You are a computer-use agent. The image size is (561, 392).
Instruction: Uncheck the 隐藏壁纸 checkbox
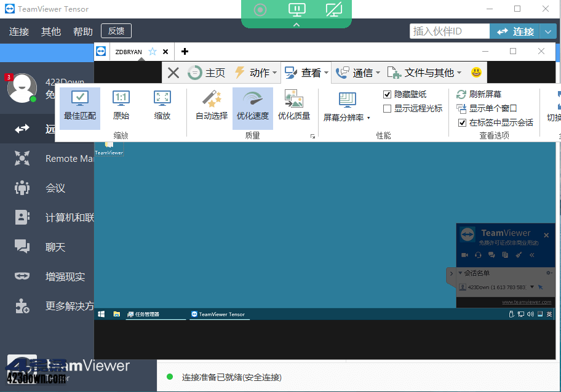(x=387, y=94)
